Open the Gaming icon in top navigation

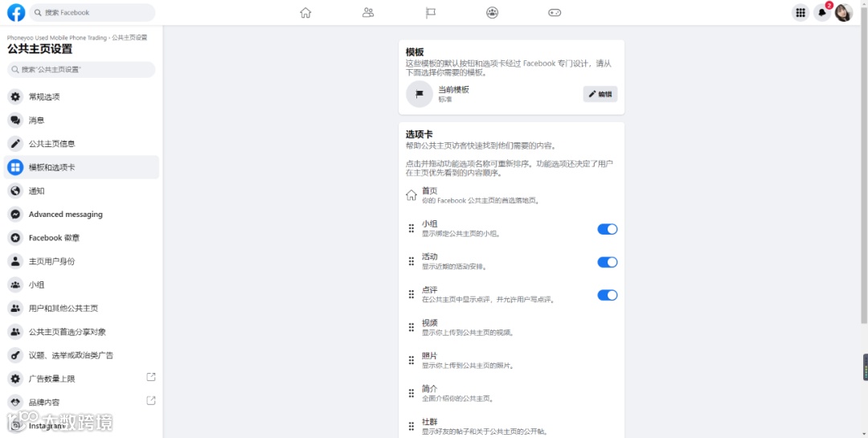[x=555, y=12]
